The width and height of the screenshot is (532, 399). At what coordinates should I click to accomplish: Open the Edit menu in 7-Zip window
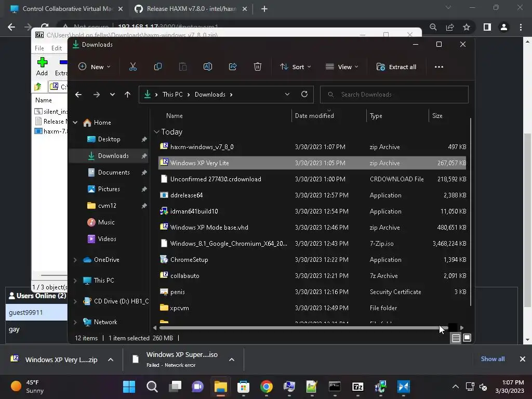pos(56,48)
